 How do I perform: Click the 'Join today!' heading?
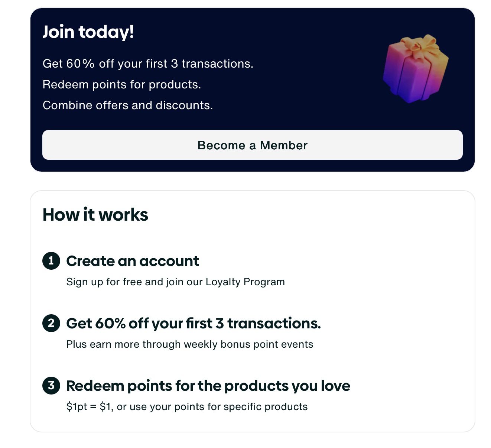click(x=88, y=32)
